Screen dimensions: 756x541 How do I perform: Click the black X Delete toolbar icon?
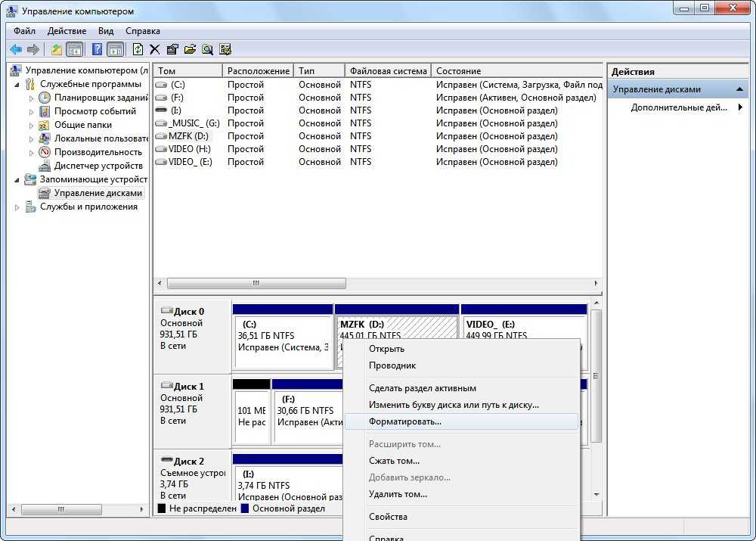point(155,49)
